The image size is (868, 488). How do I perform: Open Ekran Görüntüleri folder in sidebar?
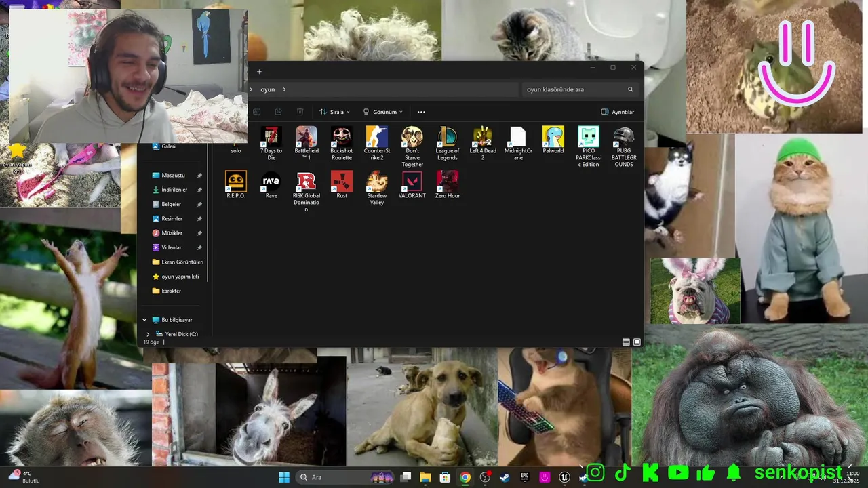[x=178, y=262]
